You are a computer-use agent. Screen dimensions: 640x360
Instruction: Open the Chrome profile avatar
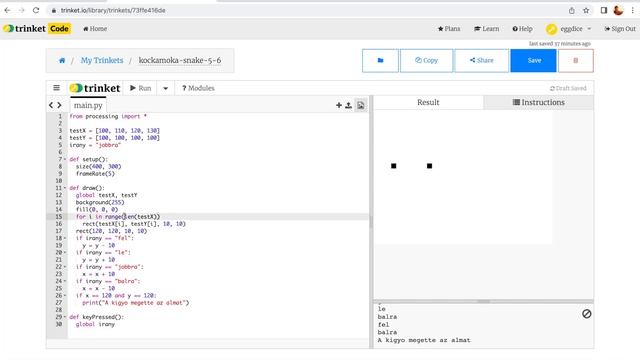pyautogui.click(x=618, y=10)
